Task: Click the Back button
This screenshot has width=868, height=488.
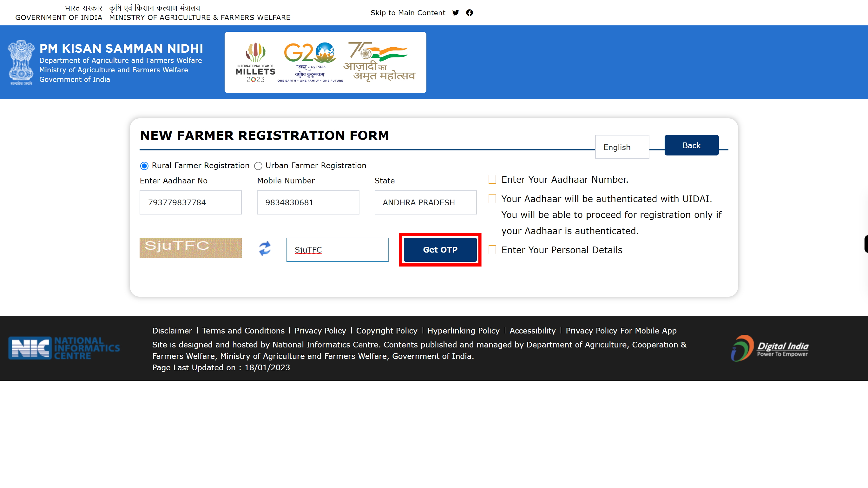Action: [692, 145]
